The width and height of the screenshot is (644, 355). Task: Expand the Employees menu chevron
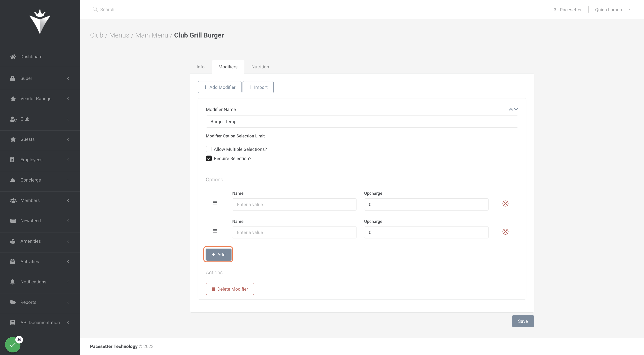(x=68, y=160)
